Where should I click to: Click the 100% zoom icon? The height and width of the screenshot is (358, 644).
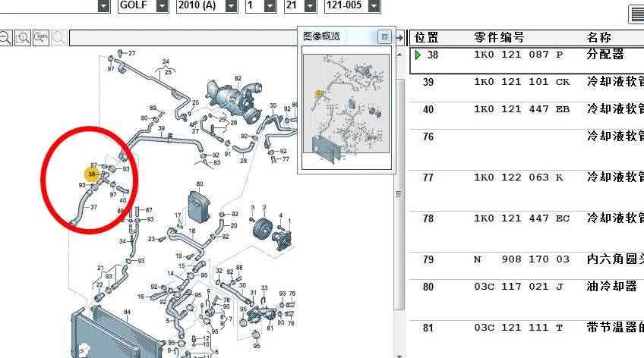coord(41,38)
